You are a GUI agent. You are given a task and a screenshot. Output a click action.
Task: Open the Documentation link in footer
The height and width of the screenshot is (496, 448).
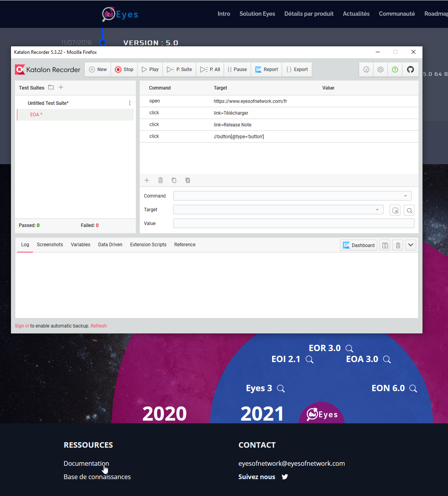pos(86,463)
